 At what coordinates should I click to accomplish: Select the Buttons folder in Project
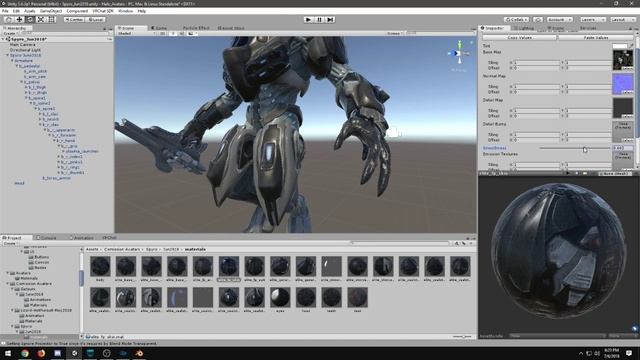point(42,257)
